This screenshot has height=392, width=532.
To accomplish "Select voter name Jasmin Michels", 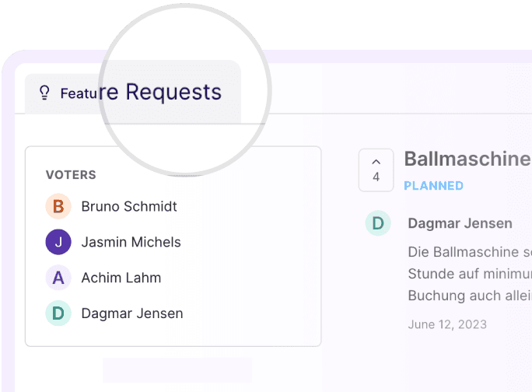I will click(131, 242).
